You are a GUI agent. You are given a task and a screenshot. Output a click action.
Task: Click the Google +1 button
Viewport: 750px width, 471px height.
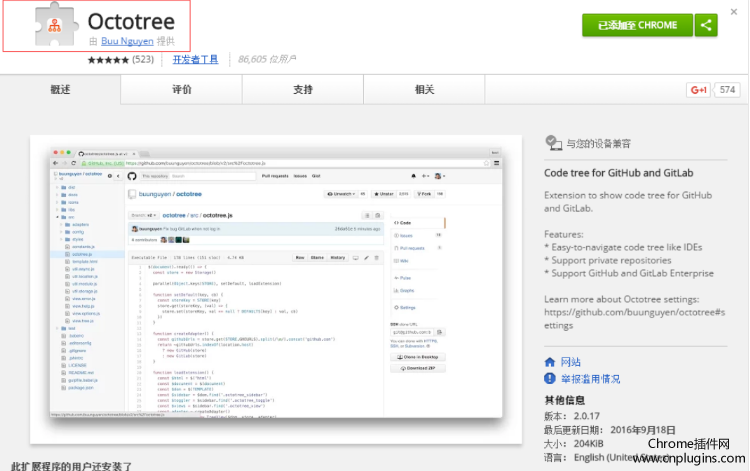point(698,90)
